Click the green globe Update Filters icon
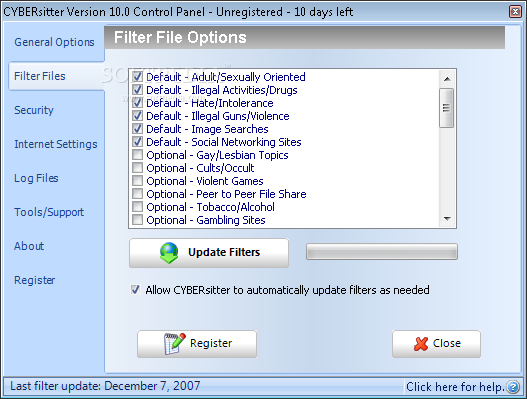This screenshot has width=527, height=399. (169, 253)
